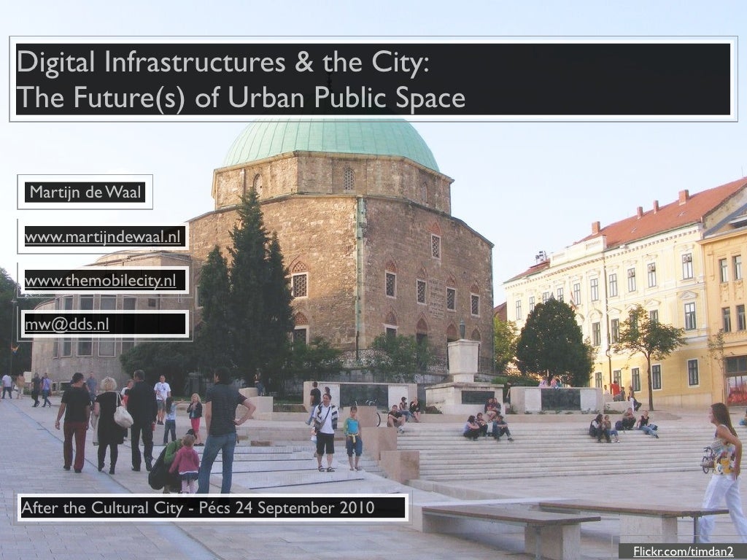Open the Flickr.com/timdan2 credit link
This screenshot has width=747, height=560.
[x=683, y=551]
